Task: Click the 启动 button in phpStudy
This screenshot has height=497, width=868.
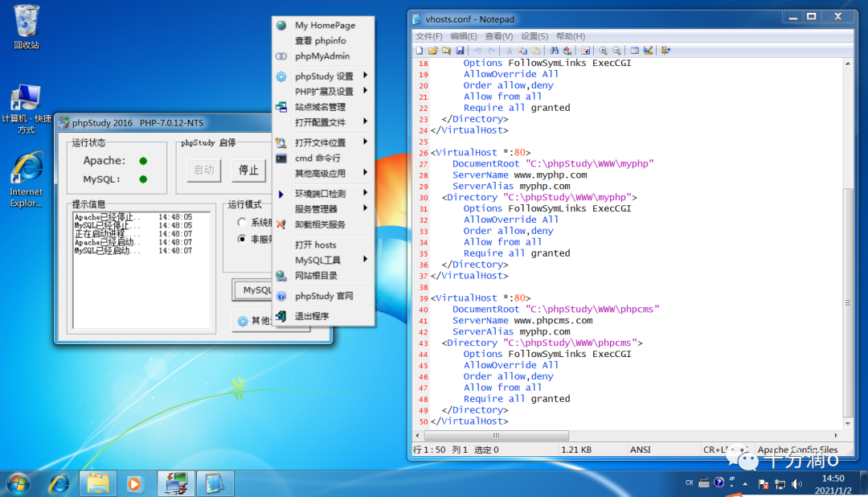Action: point(203,170)
